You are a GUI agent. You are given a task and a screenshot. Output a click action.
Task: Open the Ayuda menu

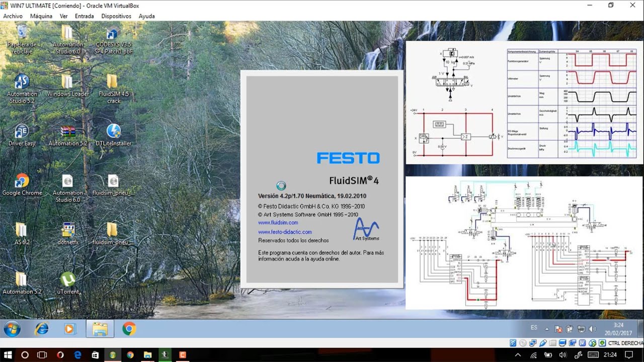146,16
